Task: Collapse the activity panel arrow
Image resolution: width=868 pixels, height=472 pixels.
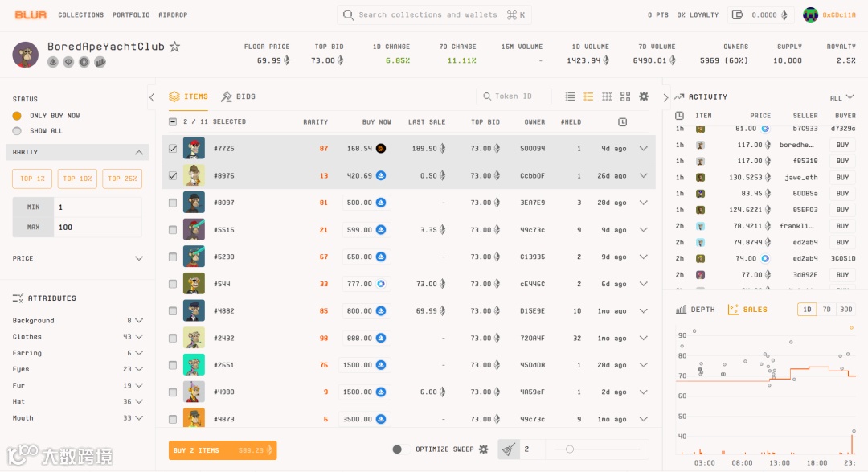Action: click(665, 97)
